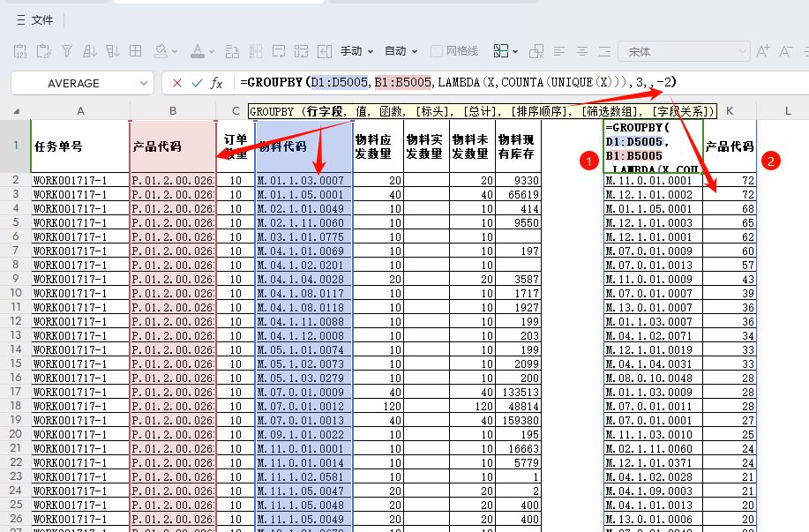
Task: Click the indent arrow-in-box icon
Action: tap(325, 51)
